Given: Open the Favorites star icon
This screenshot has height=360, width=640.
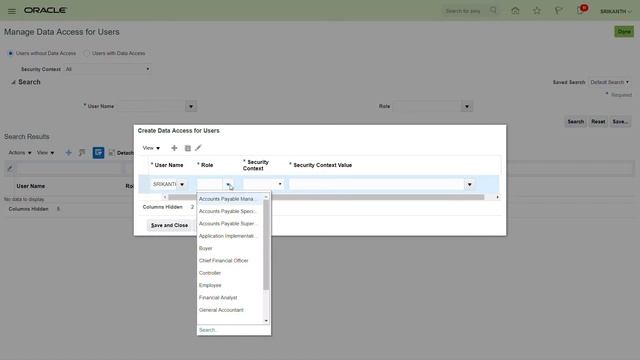Looking at the screenshot, I should [x=537, y=11].
